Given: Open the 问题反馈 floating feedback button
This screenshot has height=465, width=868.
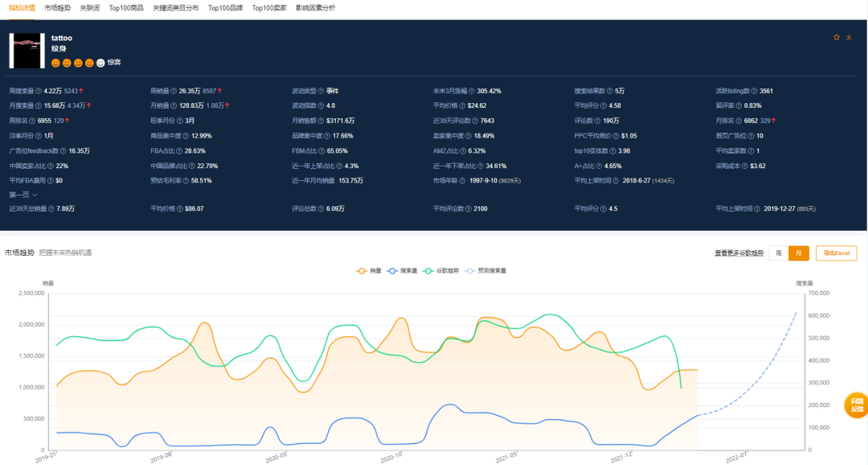Looking at the screenshot, I should coord(857,405).
